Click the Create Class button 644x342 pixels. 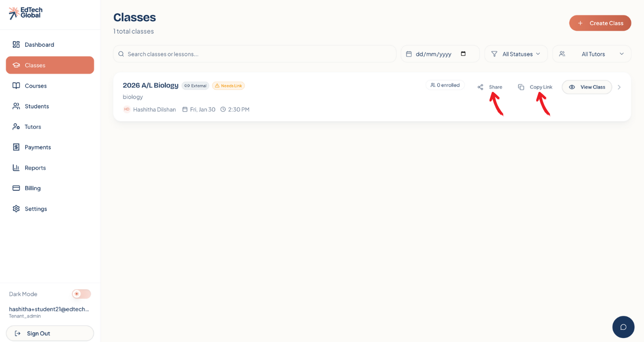point(600,23)
